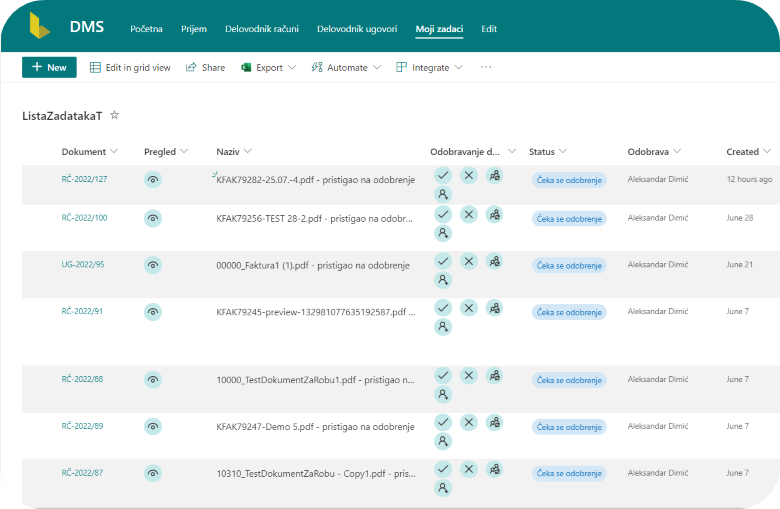Image resolution: width=780 pixels, height=509 pixels.
Task: Click the Čeka se odobrenje badge for RČ-2022/100
Action: [x=569, y=218]
